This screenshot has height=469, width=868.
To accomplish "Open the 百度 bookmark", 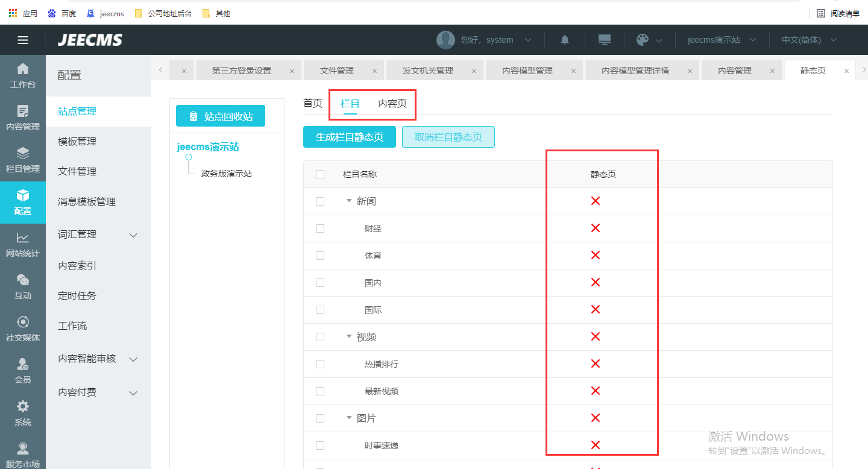I will pyautogui.click(x=61, y=13).
